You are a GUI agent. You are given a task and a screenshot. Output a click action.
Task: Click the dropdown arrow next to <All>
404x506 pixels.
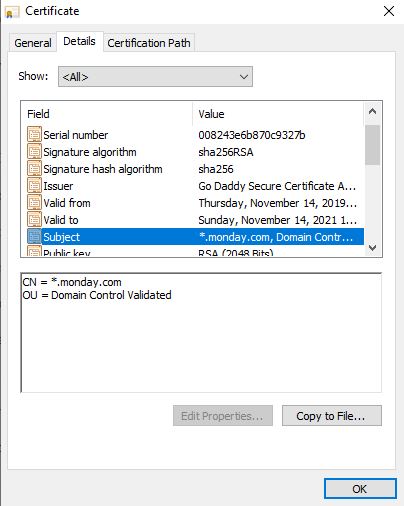(x=244, y=77)
